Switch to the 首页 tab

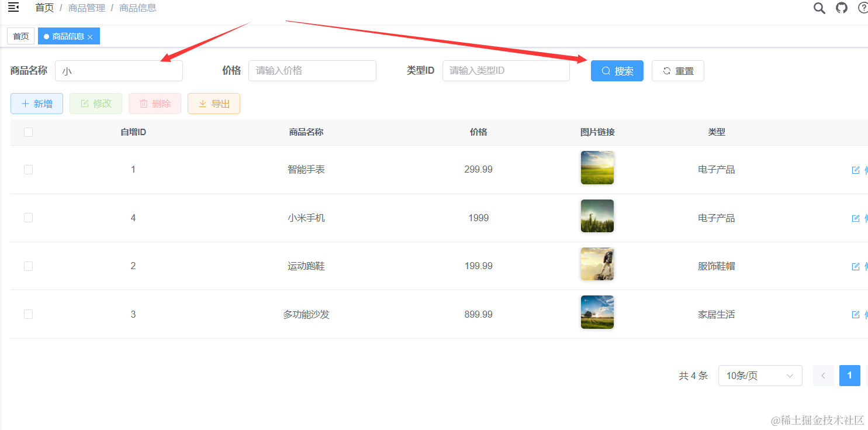[x=21, y=36]
